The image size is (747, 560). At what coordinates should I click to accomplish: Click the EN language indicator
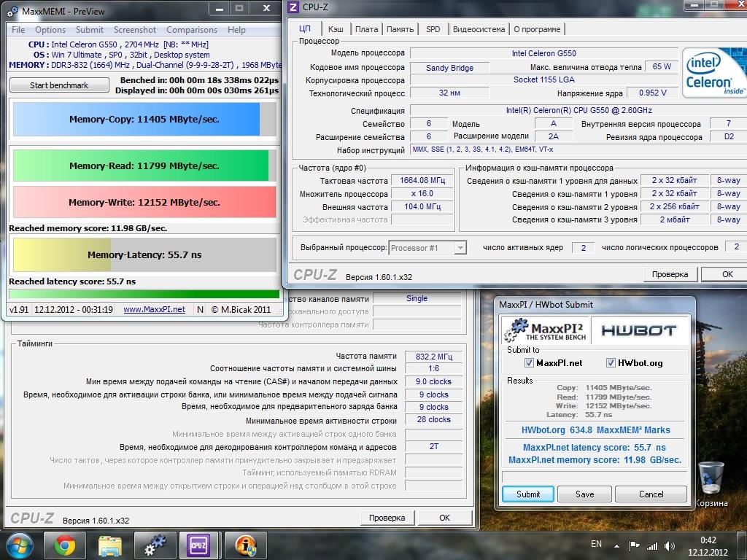pyautogui.click(x=596, y=544)
